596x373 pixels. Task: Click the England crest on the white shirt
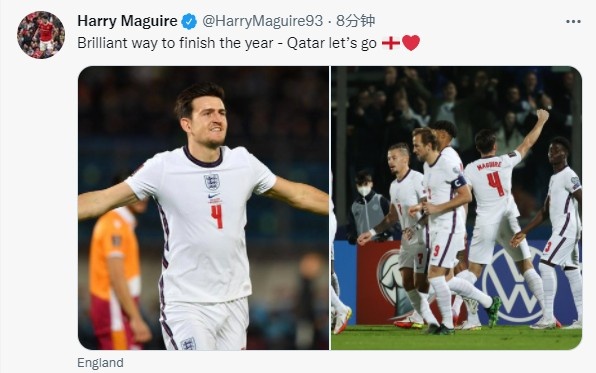point(212,182)
